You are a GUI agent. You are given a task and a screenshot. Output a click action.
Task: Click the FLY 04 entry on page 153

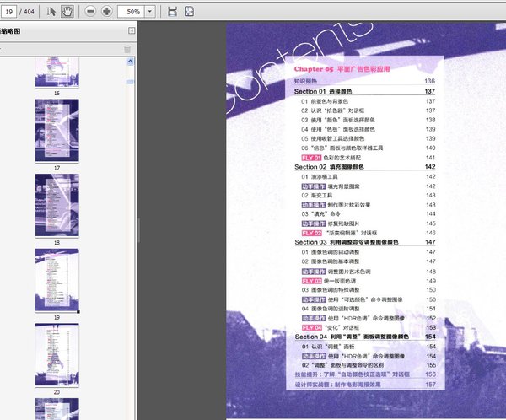point(369,327)
